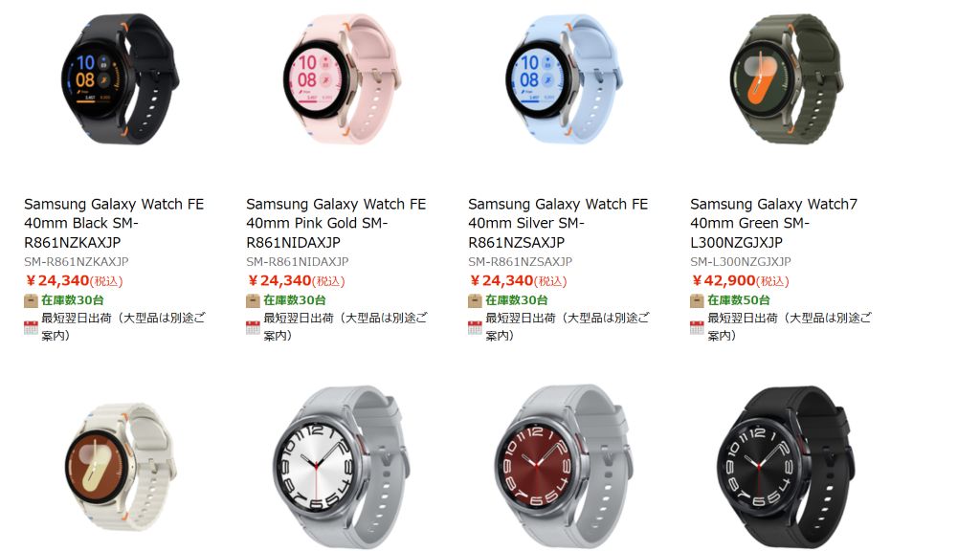
Task: Open the silver blue Galaxy Watch FE image
Action: tap(564, 80)
